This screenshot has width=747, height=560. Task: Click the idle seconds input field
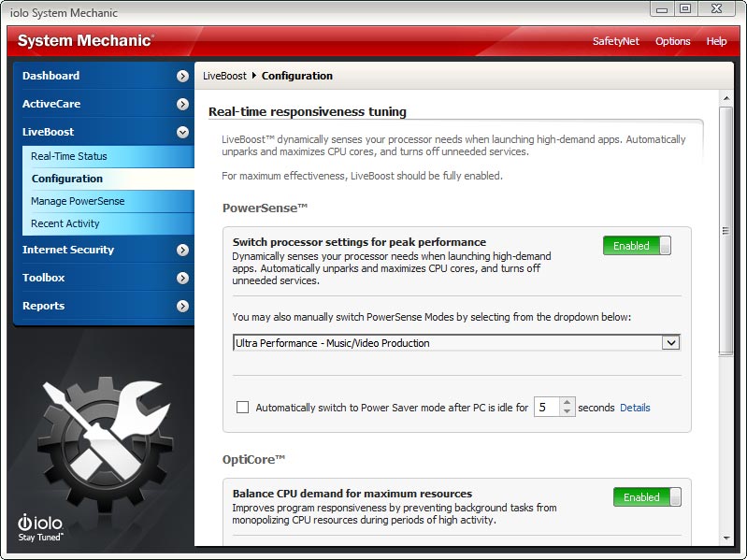click(x=547, y=407)
